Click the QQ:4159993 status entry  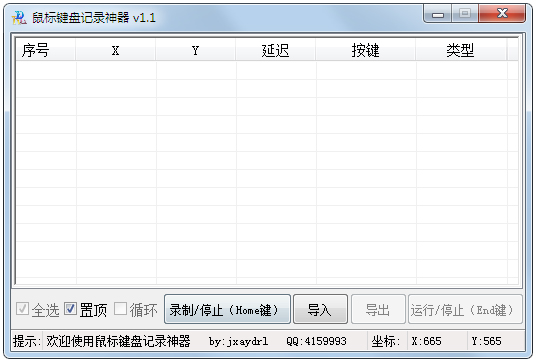tap(316, 341)
